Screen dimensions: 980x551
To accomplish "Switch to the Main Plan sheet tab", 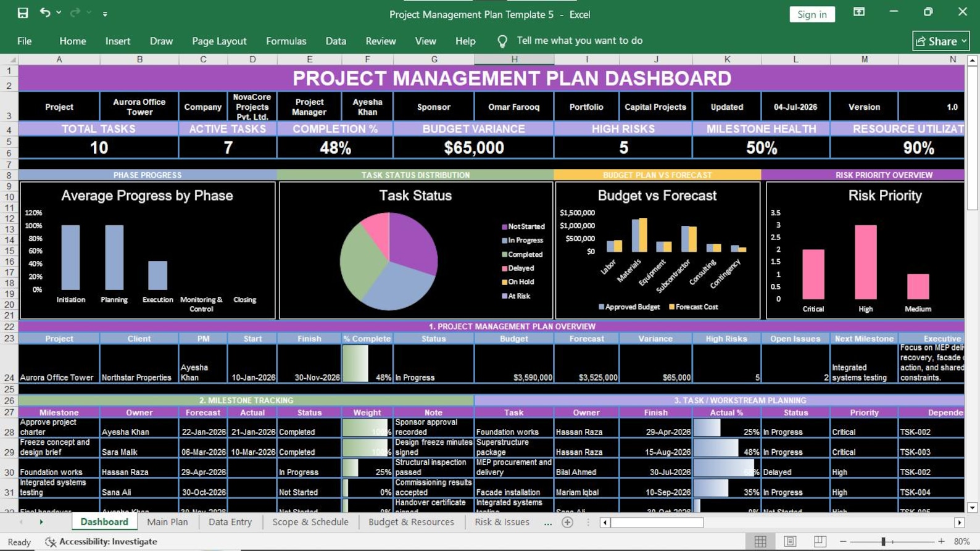I will pos(167,522).
